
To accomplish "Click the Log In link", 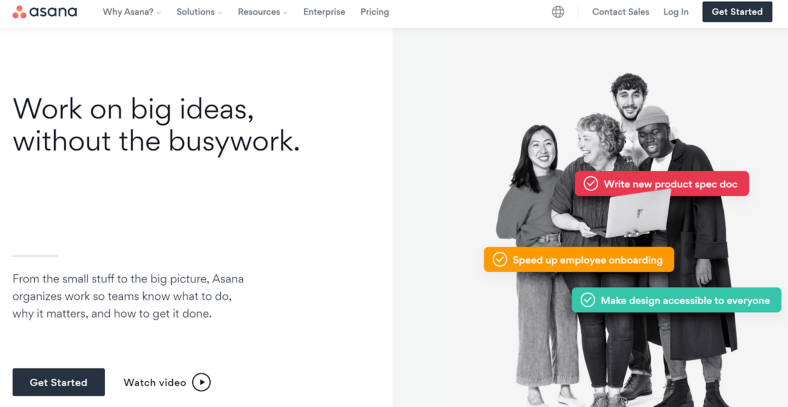I will (676, 12).
